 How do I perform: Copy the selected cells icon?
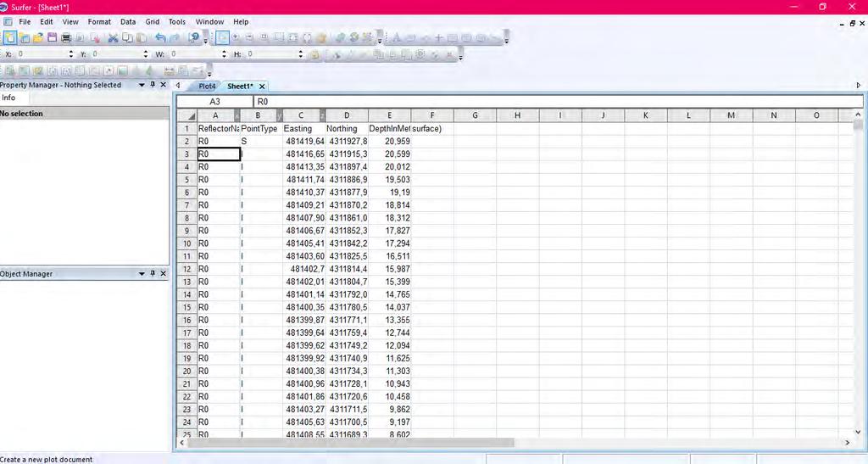127,37
